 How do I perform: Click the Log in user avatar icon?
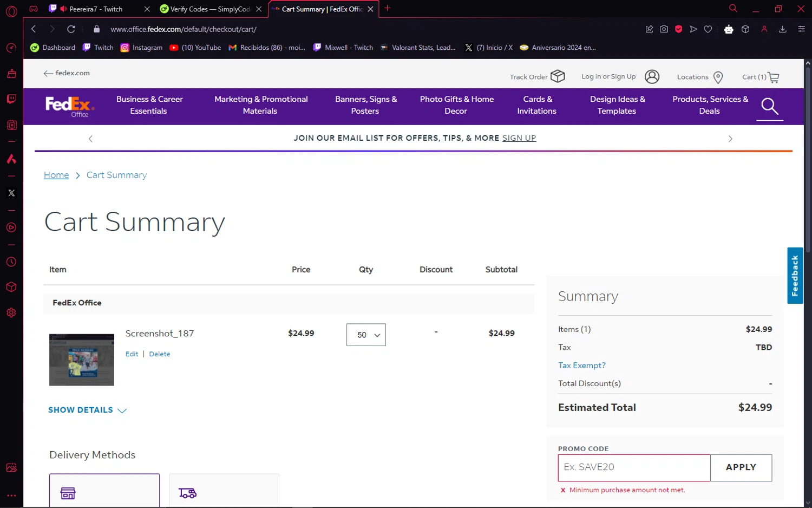click(652, 77)
